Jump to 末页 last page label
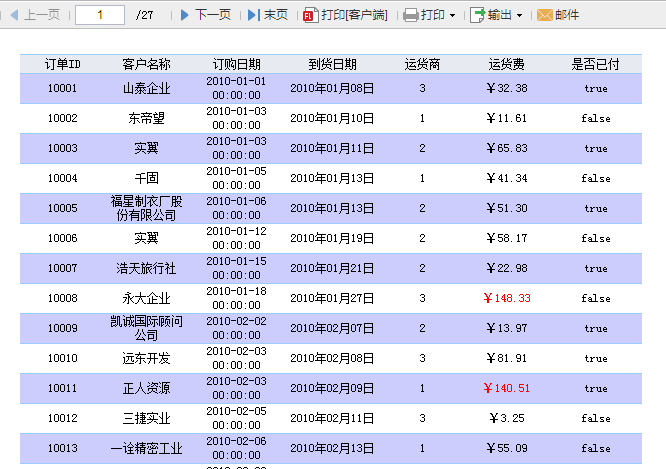This screenshot has height=469, width=666. click(x=276, y=15)
